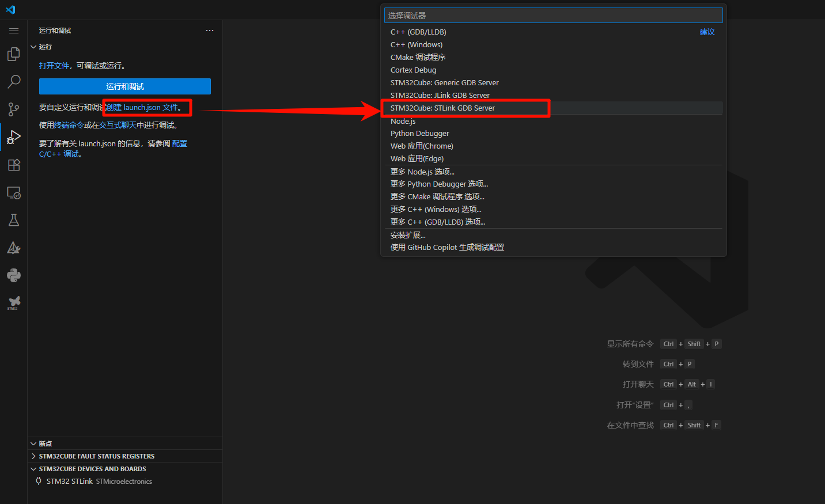Screen dimensions: 825x504
Task: Select CMake 调试程序 option
Action: click(x=554, y=57)
